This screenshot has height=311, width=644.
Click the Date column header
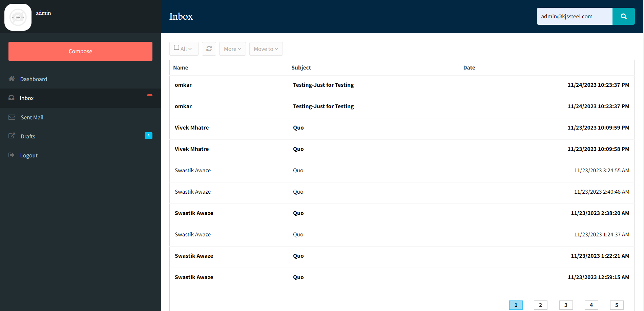pos(469,67)
